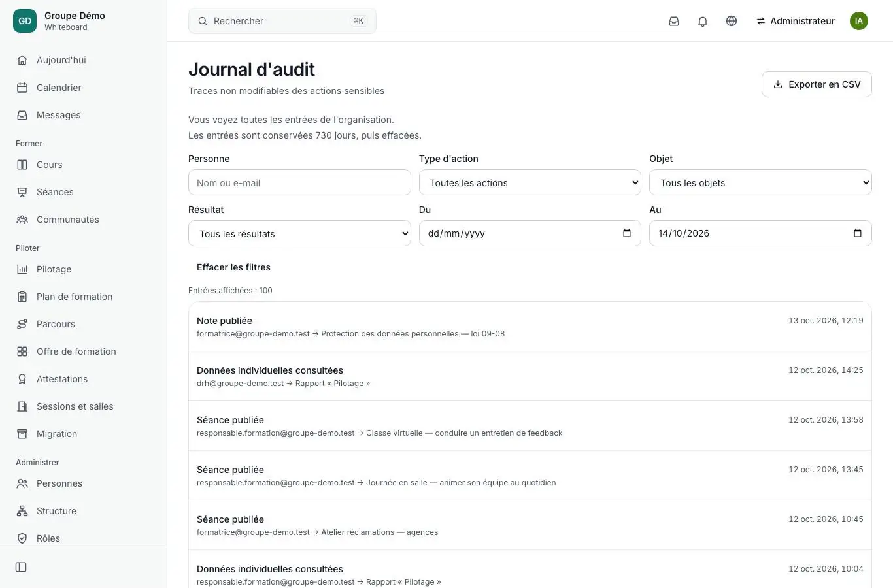Open the Séance publiée entry at 13:58
The image size is (893, 588).
point(530,426)
